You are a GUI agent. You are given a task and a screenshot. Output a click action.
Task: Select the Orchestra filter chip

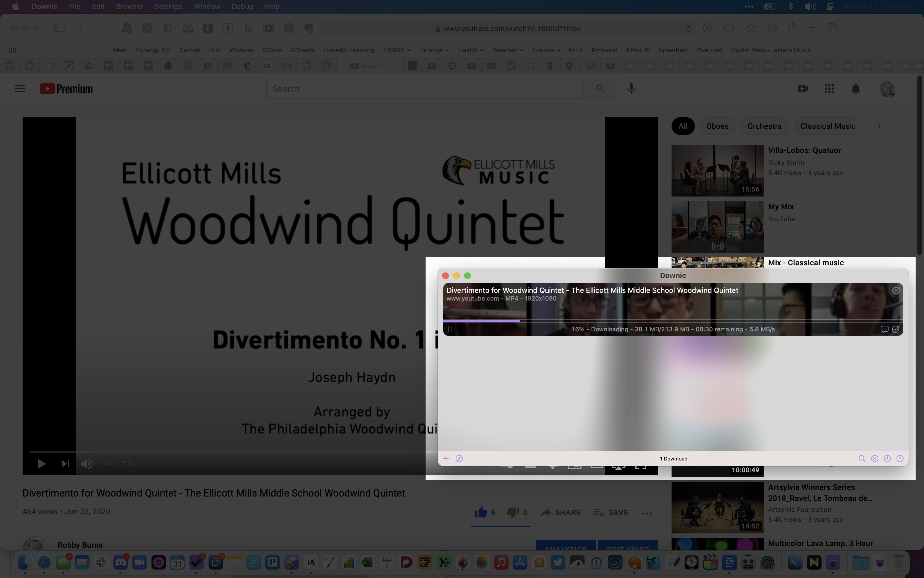(x=765, y=126)
